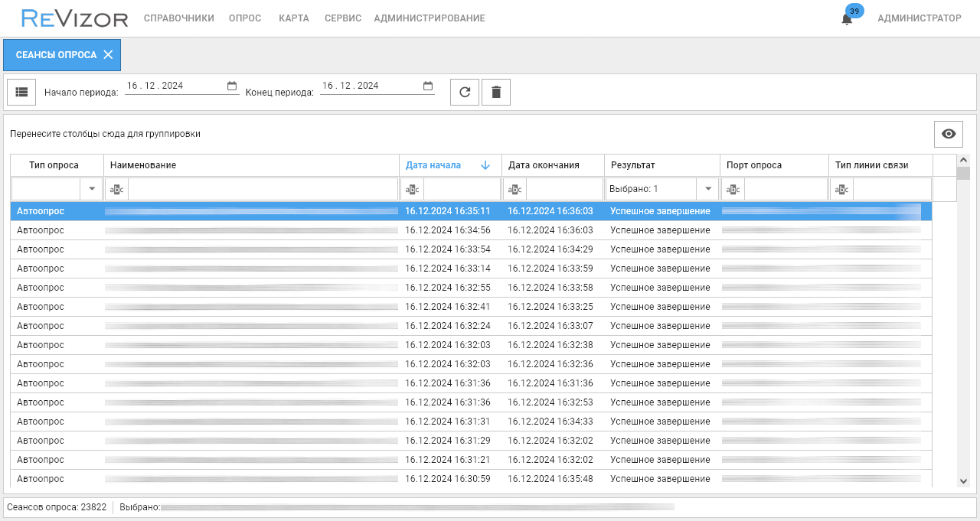Focus the Порт опроса filter text box
The width and height of the screenshot is (980, 521).
pyautogui.click(x=786, y=189)
